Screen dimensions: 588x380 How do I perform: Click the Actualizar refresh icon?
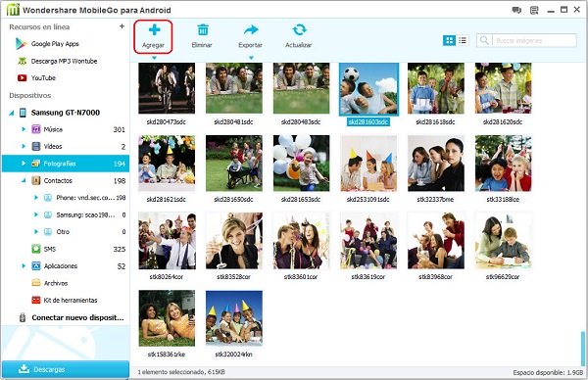click(299, 29)
